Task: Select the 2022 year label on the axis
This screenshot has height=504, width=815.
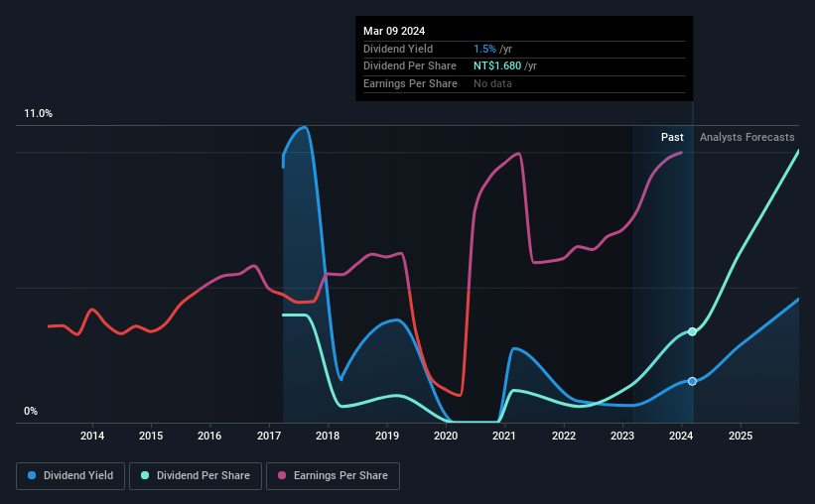Action: click(x=564, y=436)
